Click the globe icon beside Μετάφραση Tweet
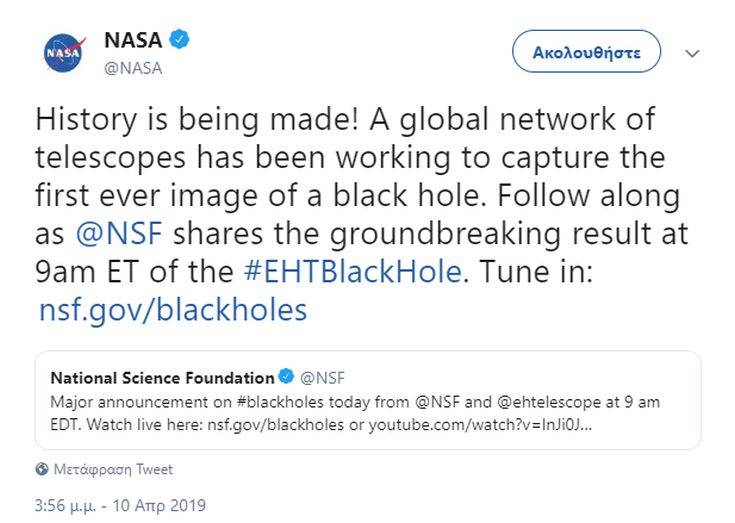735x523 pixels. [42, 468]
